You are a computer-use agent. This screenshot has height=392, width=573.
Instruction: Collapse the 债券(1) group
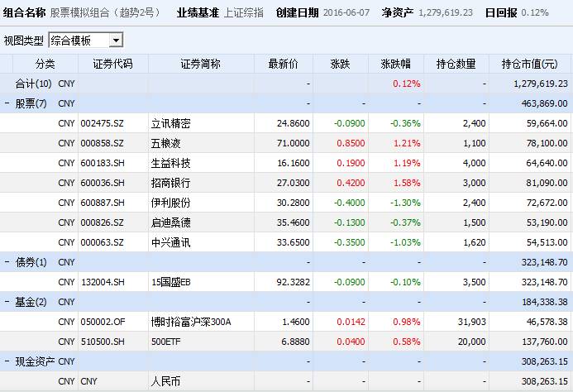tap(7, 262)
